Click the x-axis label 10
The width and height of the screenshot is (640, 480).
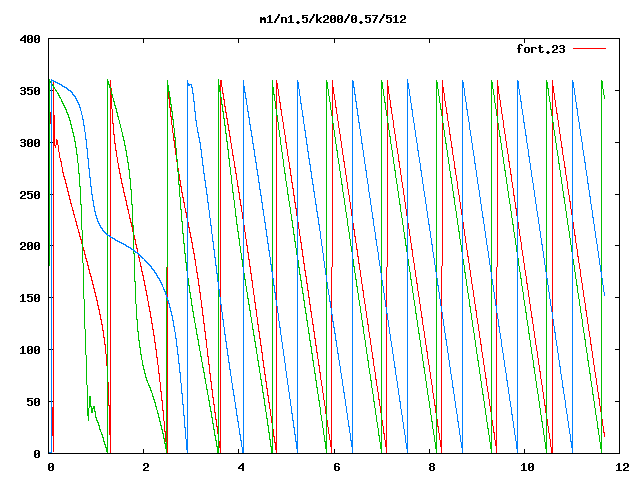coord(527,467)
